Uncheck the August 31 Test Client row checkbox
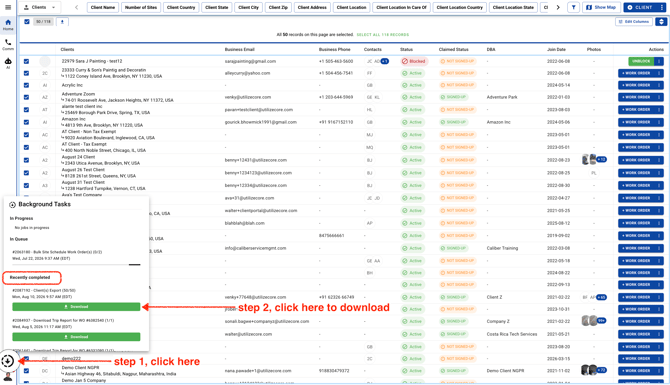The image size is (670, 385). click(26, 185)
